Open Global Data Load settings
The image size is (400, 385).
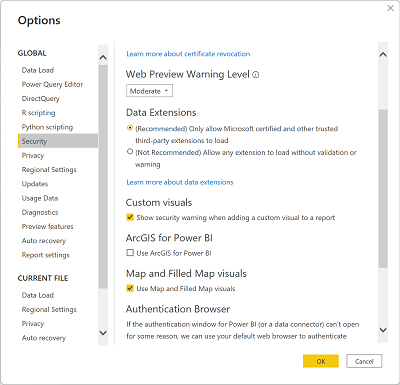pos(38,70)
